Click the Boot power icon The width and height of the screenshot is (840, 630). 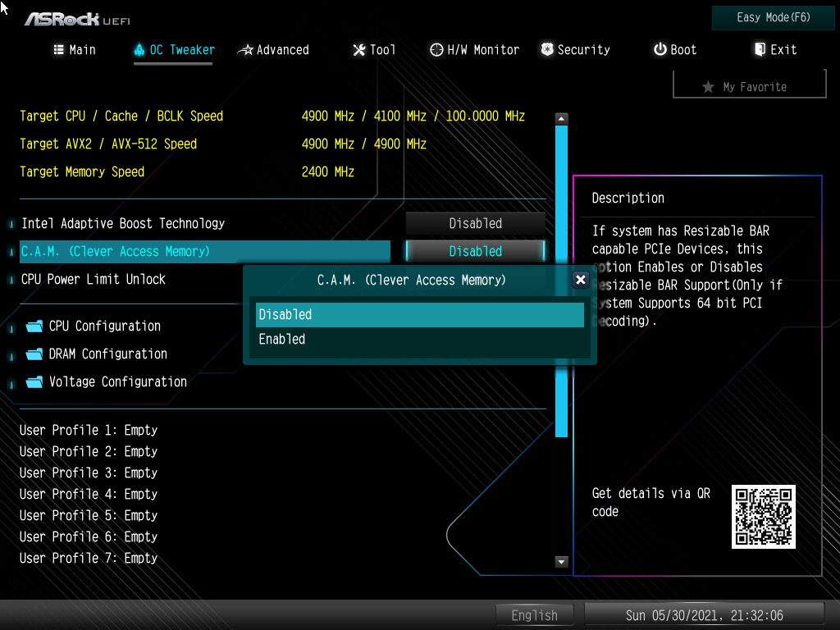pyautogui.click(x=660, y=50)
